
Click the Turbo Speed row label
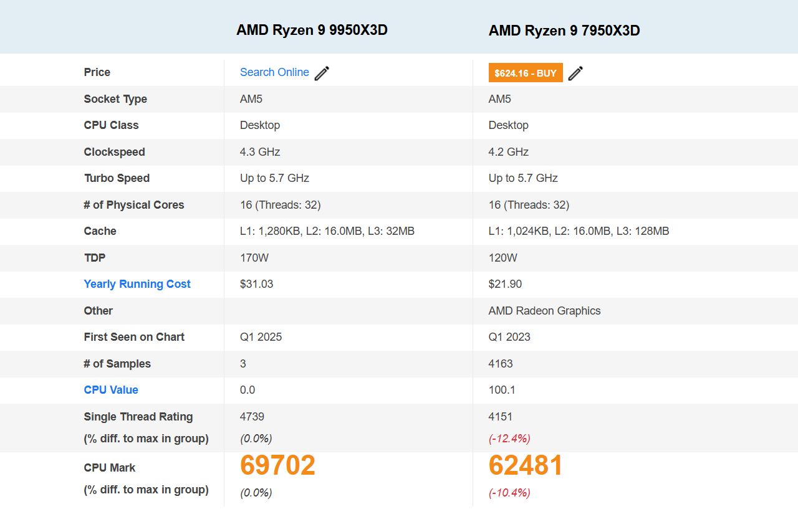[117, 178]
